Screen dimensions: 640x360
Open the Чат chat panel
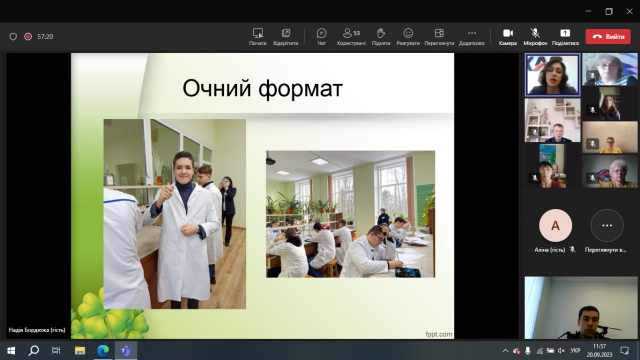pyautogui.click(x=321, y=36)
